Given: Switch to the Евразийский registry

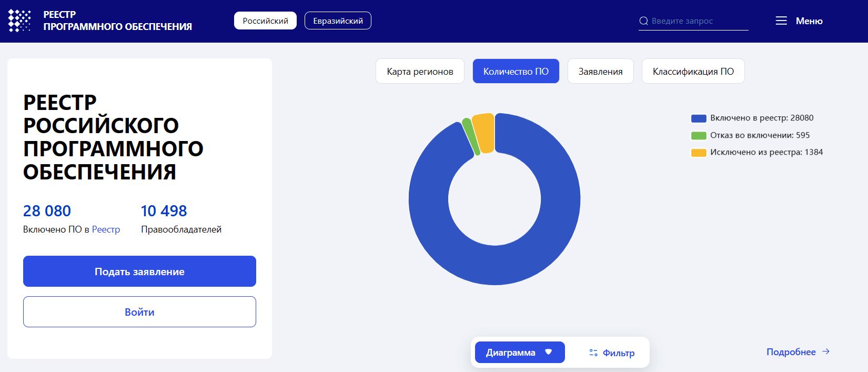Looking at the screenshot, I should (338, 21).
